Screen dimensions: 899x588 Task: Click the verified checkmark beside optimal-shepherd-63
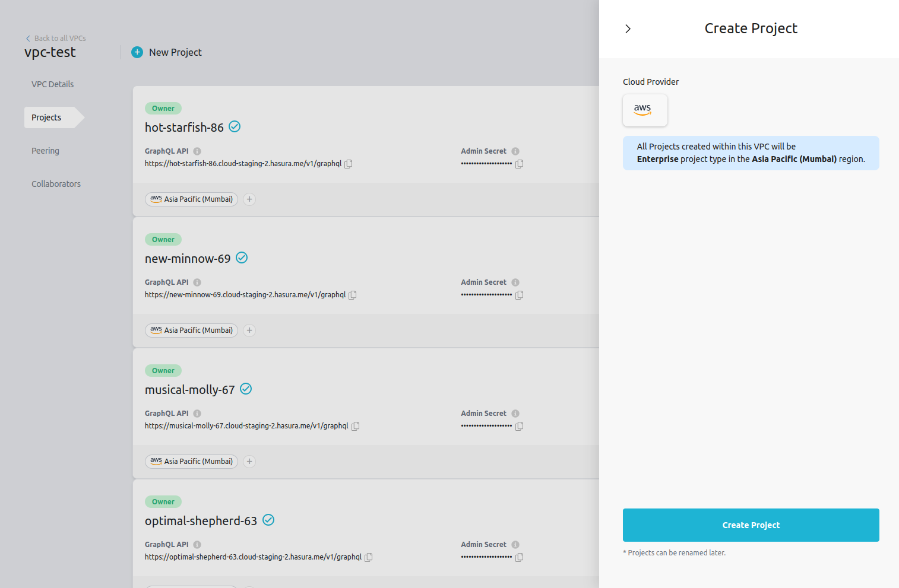pyautogui.click(x=268, y=520)
